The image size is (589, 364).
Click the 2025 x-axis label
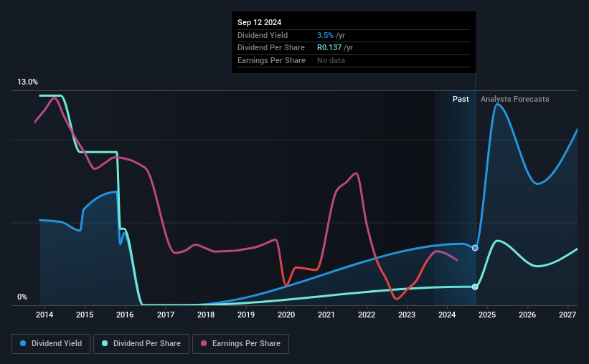487,315
